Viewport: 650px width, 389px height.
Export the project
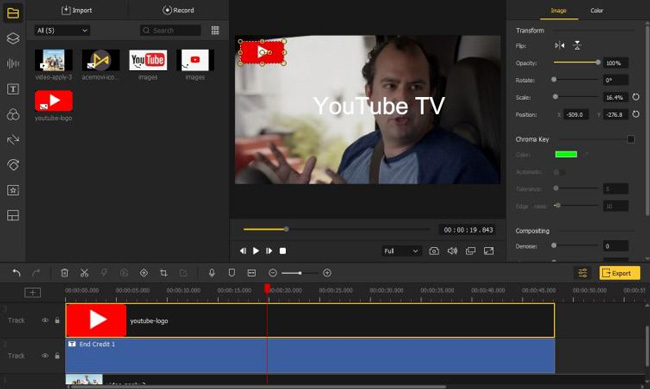point(620,273)
